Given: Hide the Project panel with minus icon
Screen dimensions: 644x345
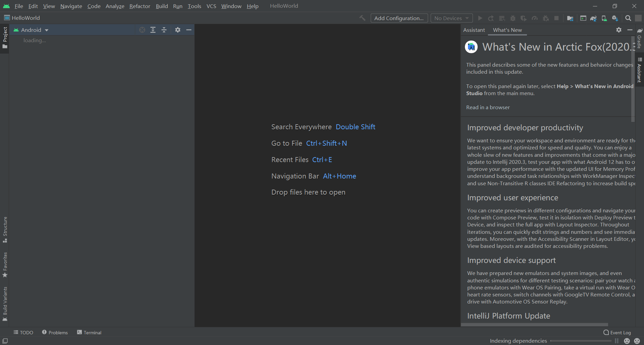Looking at the screenshot, I should coord(189,30).
